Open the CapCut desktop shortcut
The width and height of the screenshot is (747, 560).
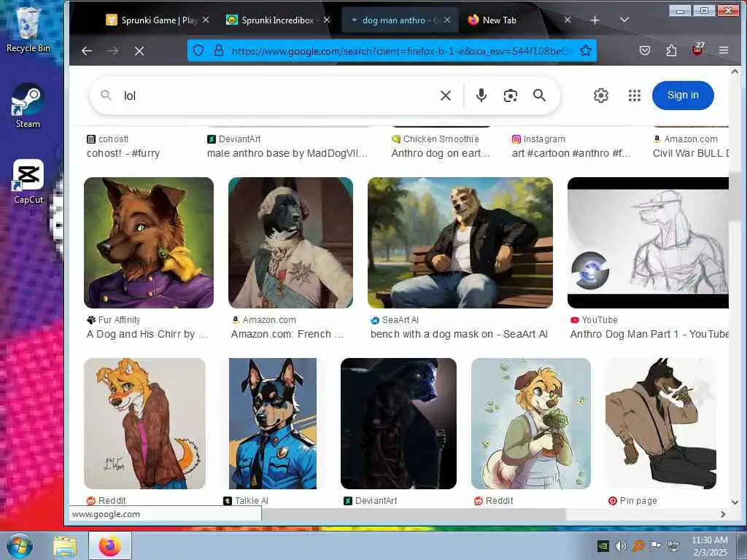[x=28, y=182]
